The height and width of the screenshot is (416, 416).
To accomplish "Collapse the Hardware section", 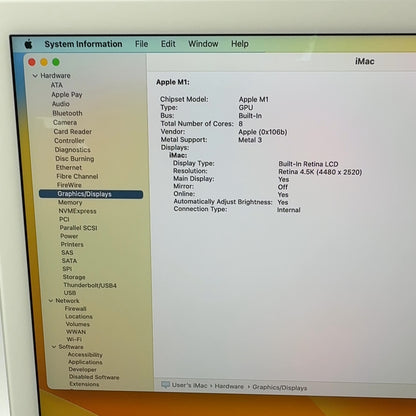I will click(35, 76).
